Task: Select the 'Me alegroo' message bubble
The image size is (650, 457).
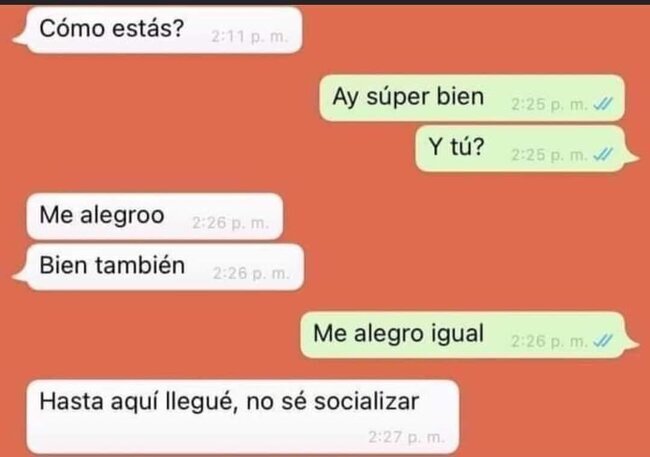Action: (155, 216)
